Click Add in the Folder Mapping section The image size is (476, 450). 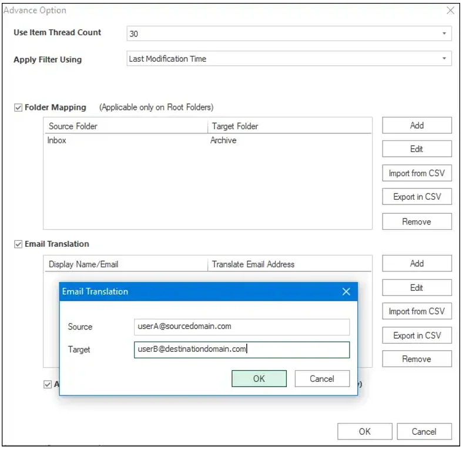pyautogui.click(x=417, y=125)
